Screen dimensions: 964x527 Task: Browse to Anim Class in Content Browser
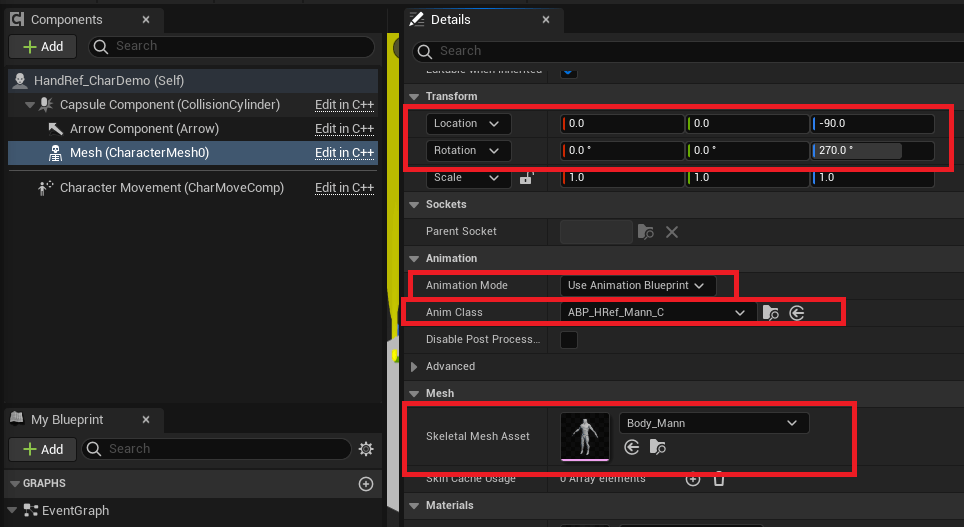[x=771, y=313]
